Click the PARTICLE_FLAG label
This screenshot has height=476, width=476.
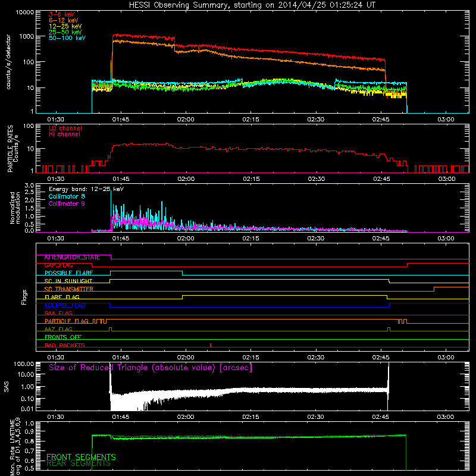point(67,321)
